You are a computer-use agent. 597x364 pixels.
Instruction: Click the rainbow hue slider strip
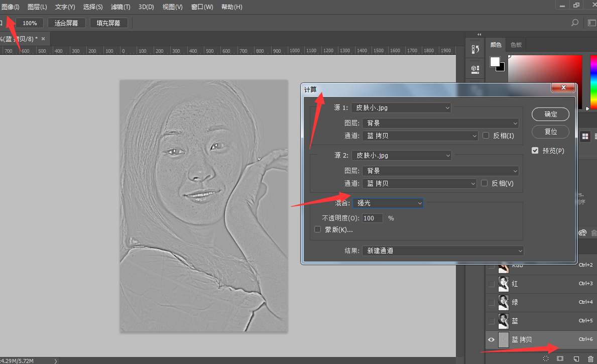coord(593,82)
